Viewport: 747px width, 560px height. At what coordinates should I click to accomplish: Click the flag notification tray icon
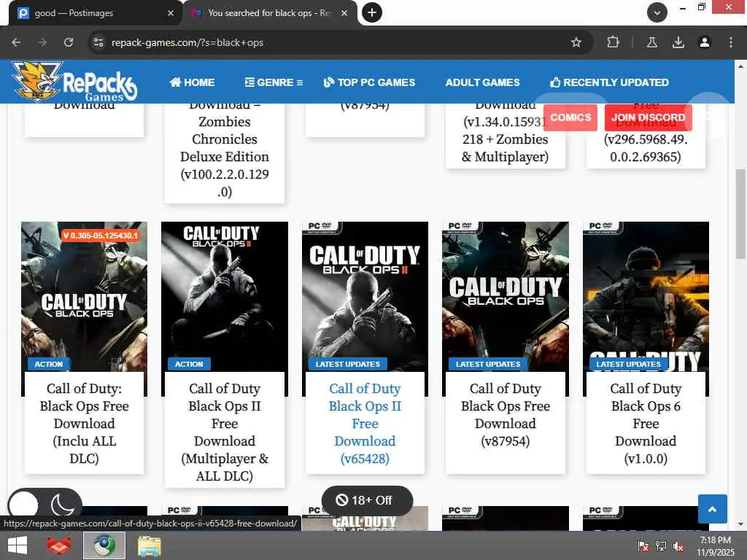(643, 545)
